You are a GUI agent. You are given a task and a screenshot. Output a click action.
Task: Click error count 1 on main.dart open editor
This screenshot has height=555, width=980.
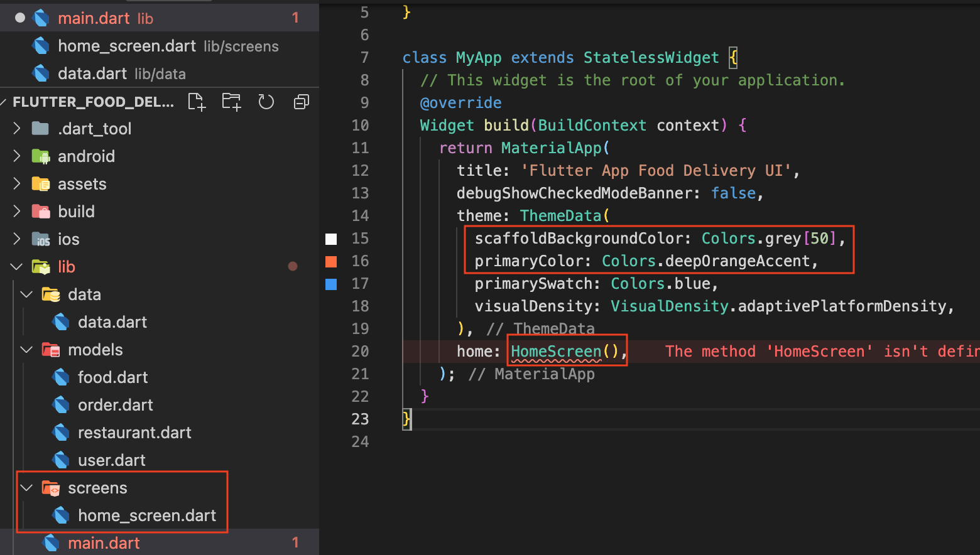295,18
